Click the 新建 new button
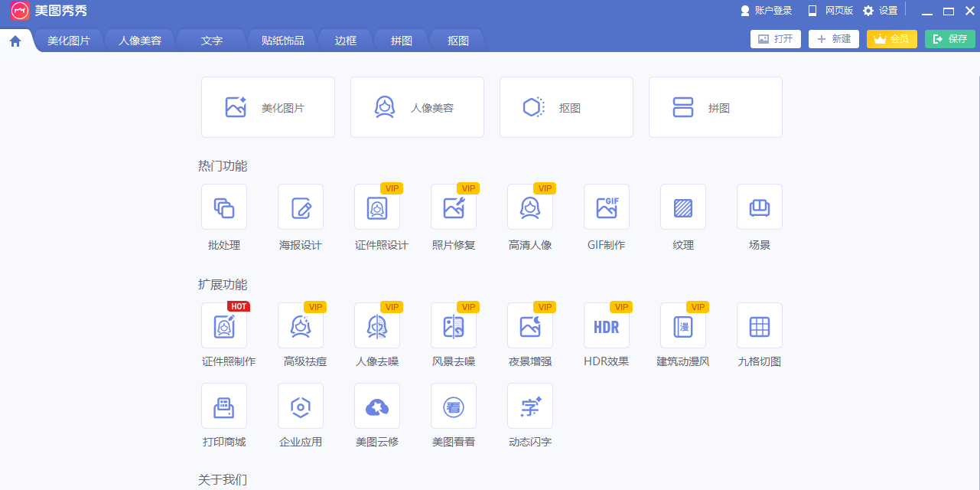Image resolution: width=980 pixels, height=490 pixels. [x=834, y=39]
